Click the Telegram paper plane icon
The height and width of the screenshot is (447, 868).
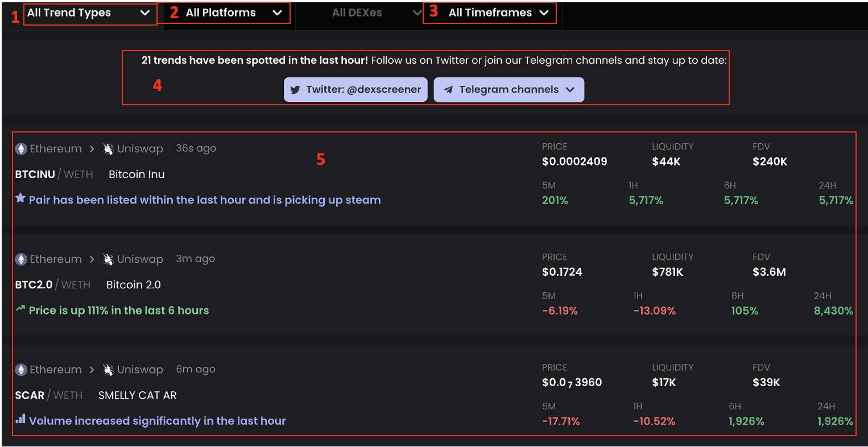click(x=448, y=90)
